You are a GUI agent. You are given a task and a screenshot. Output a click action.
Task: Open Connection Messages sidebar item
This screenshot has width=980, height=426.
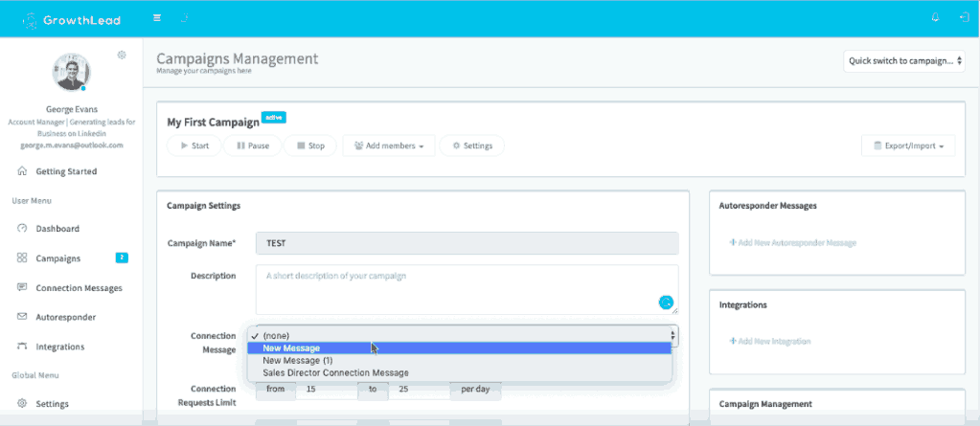point(80,288)
